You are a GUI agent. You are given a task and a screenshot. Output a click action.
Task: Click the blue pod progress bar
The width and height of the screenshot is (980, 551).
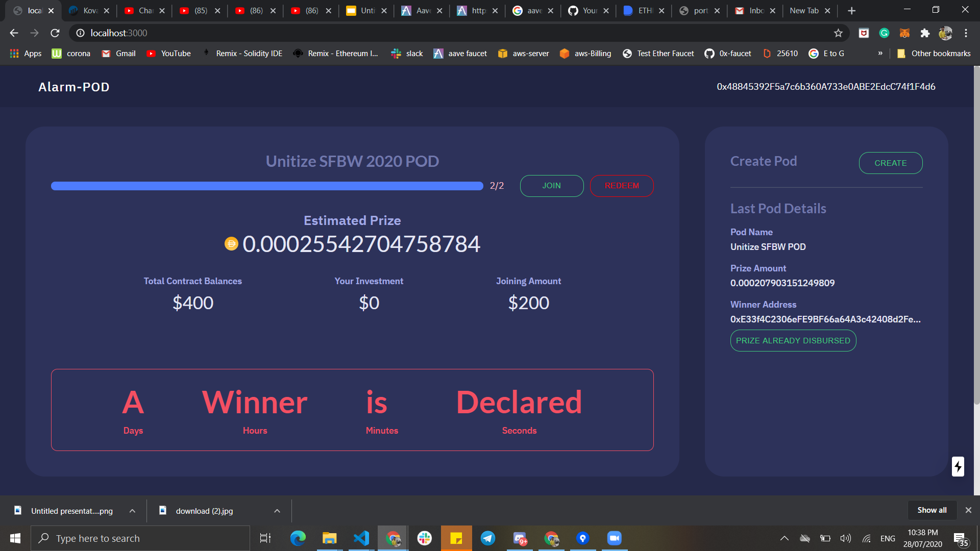pyautogui.click(x=267, y=186)
